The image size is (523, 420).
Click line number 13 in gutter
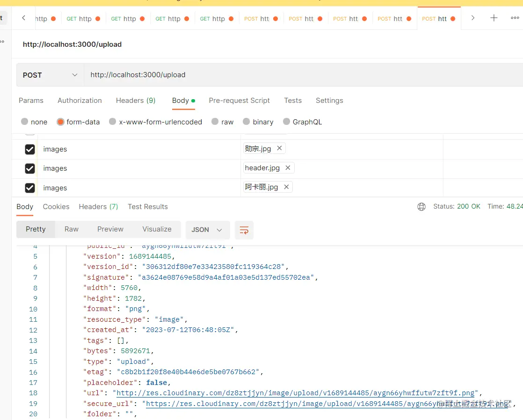point(33,340)
